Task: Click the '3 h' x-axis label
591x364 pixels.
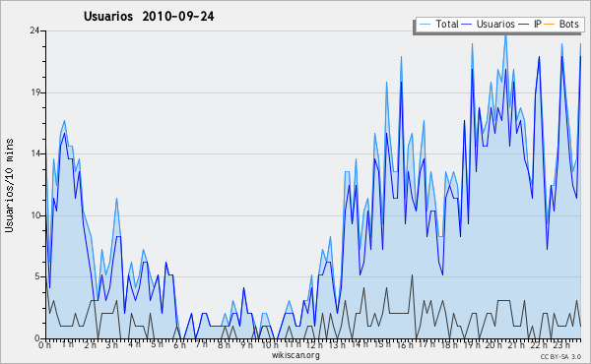Action: click(x=112, y=344)
